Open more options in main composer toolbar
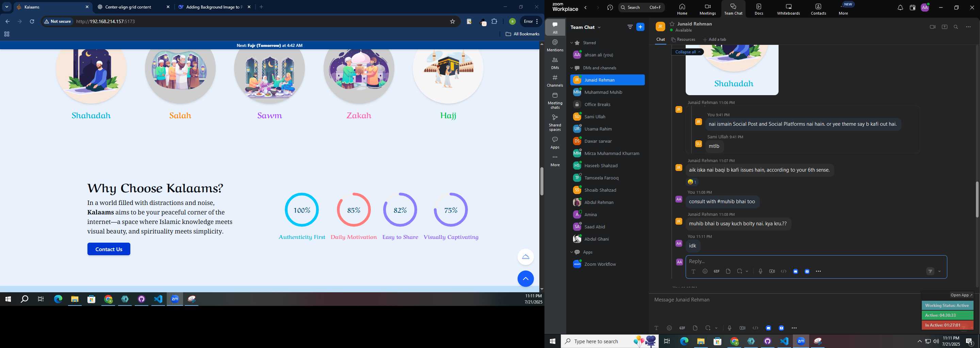 pos(794,328)
